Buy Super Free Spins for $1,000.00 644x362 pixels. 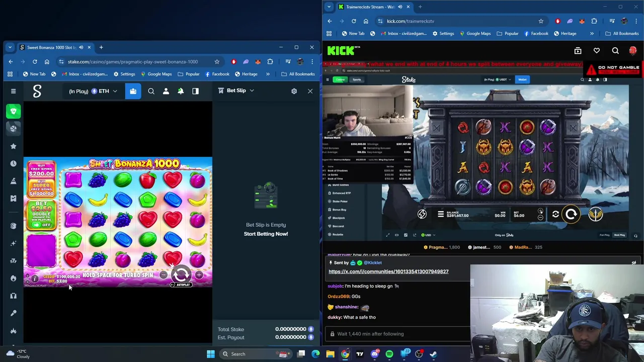tap(41, 188)
